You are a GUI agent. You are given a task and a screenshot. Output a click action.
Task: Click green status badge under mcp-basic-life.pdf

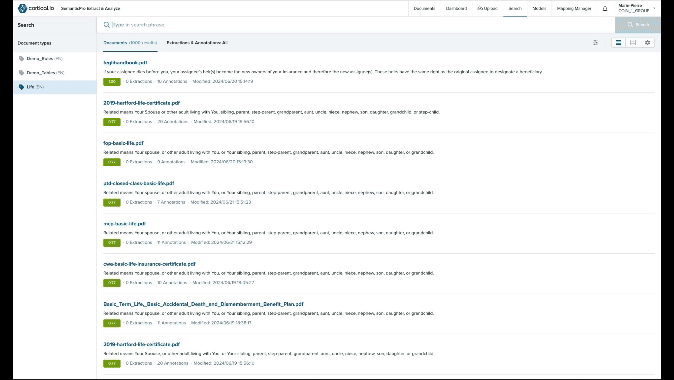[112, 242]
